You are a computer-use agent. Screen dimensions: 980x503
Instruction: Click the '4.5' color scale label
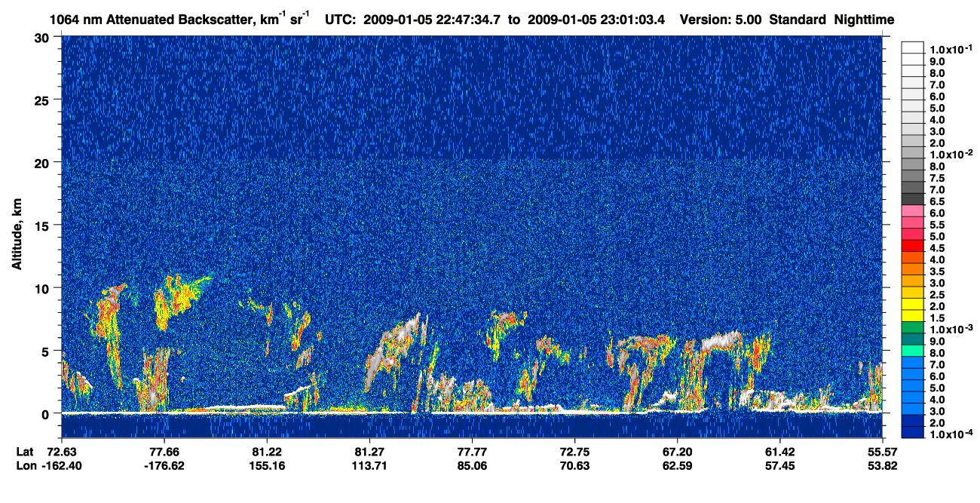pyautogui.click(x=937, y=247)
